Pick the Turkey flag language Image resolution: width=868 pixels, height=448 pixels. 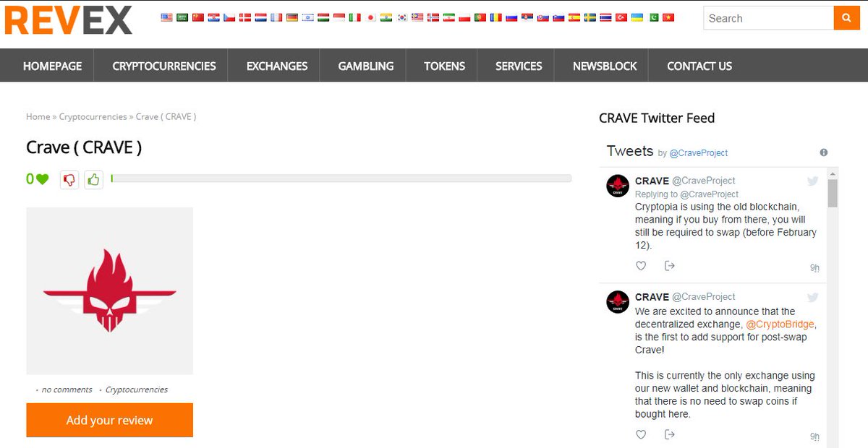(621, 17)
